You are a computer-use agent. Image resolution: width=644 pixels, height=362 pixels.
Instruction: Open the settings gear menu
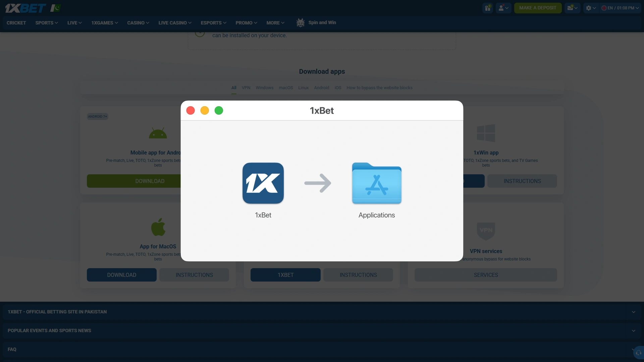click(591, 8)
